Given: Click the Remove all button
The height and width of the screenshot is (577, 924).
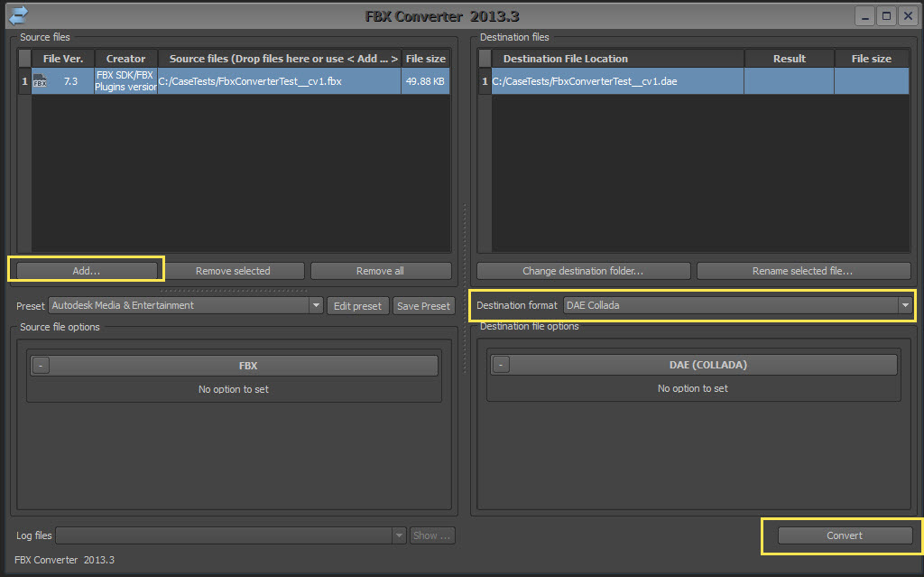Looking at the screenshot, I should click(380, 270).
